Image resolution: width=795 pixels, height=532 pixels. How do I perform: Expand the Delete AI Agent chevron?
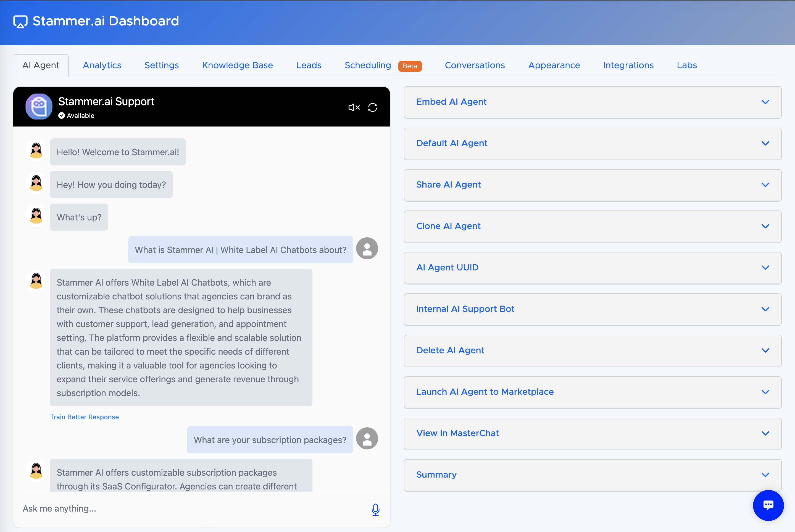click(765, 350)
